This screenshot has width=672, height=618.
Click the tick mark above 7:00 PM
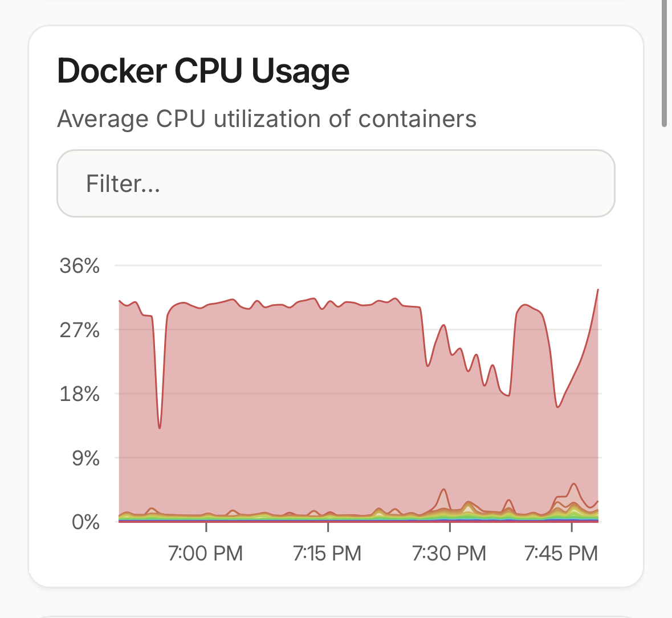pyautogui.click(x=206, y=527)
